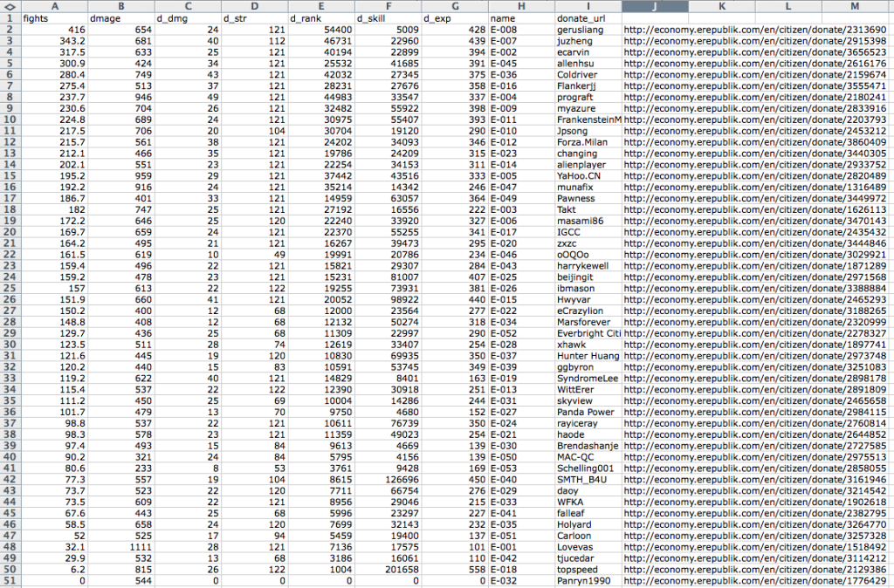Select the dmage cell with value 1111

coord(120,547)
